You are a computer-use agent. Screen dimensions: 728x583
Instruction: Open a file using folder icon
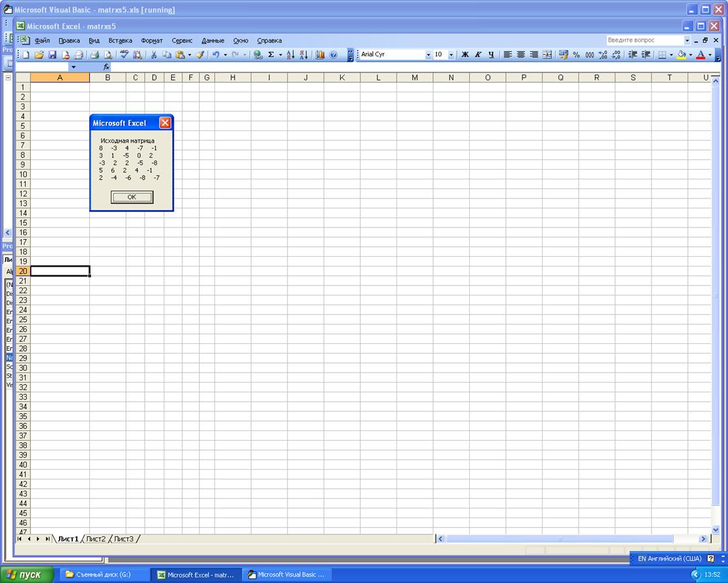39,55
